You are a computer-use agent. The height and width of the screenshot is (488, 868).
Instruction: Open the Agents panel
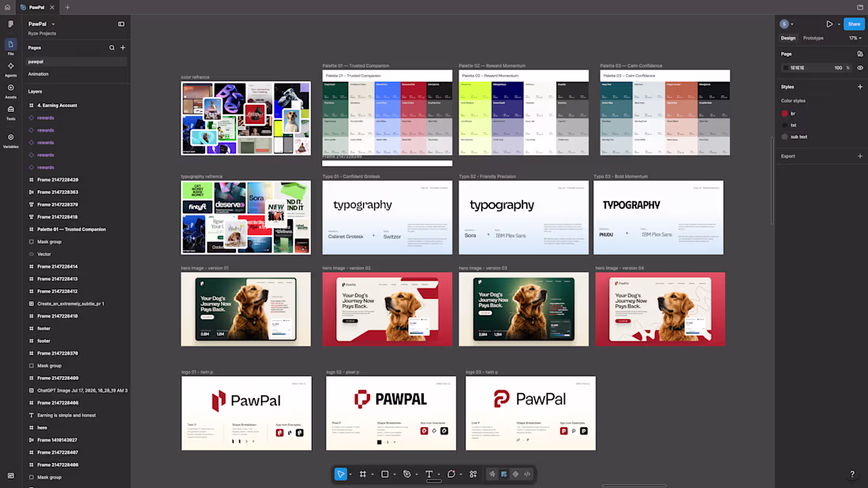point(10,69)
